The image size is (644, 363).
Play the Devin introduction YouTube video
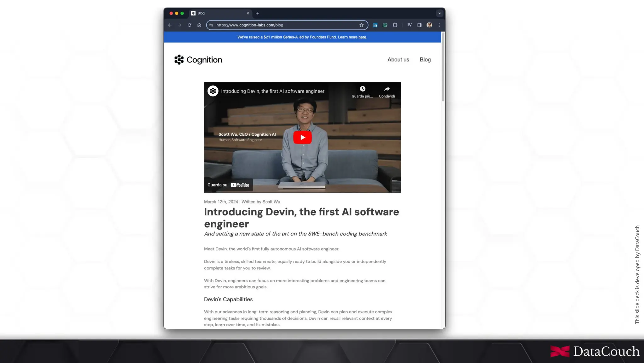click(303, 138)
